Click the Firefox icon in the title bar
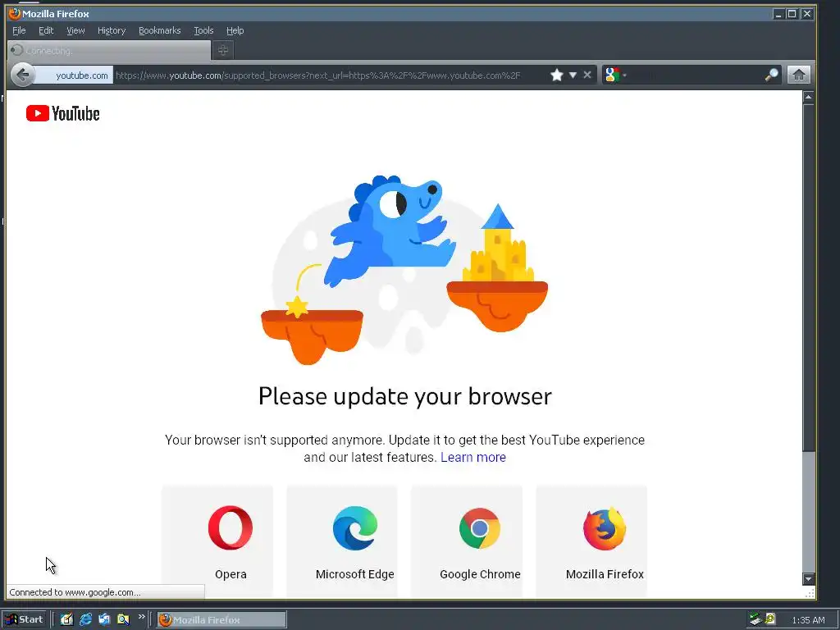This screenshot has height=630, width=840. (15, 13)
